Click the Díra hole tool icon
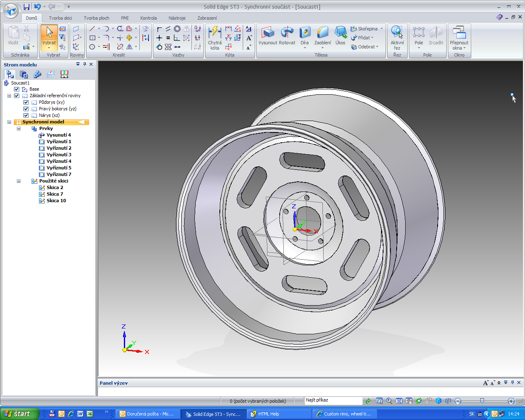525x420 pixels. coord(304,32)
